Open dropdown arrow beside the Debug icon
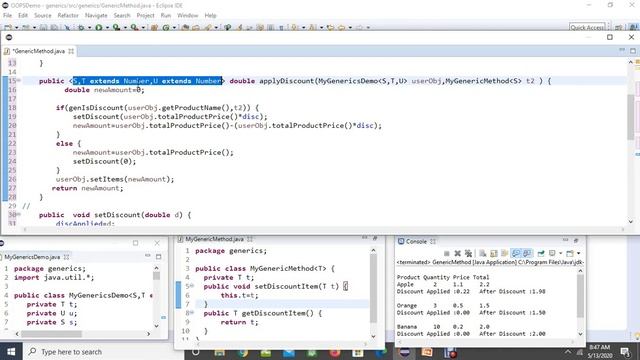Viewport: 640px width, 360px height. (90, 28)
